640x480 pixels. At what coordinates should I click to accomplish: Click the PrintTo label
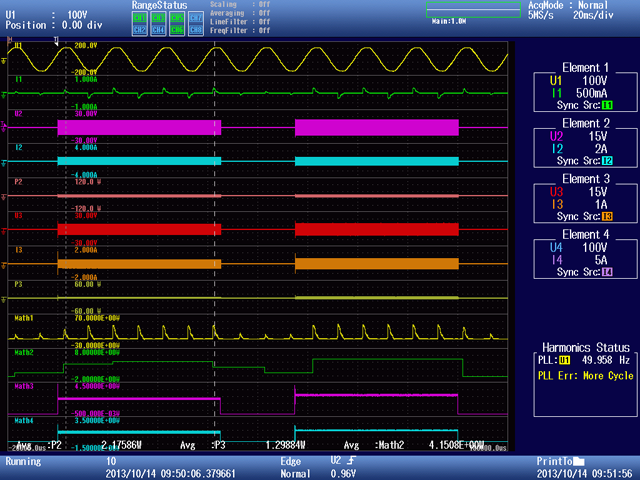click(554, 461)
